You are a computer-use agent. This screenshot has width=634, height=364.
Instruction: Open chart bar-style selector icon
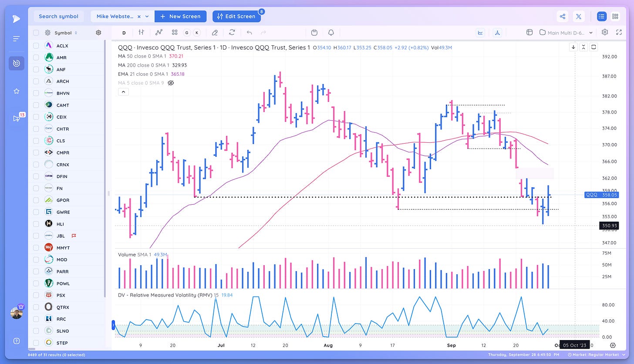(x=142, y=32)
